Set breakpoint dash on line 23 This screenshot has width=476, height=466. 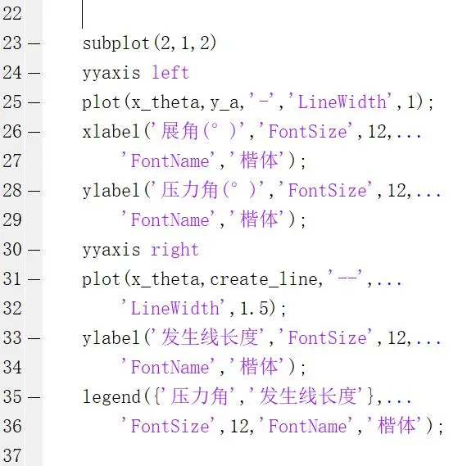(x=34, y=43)
